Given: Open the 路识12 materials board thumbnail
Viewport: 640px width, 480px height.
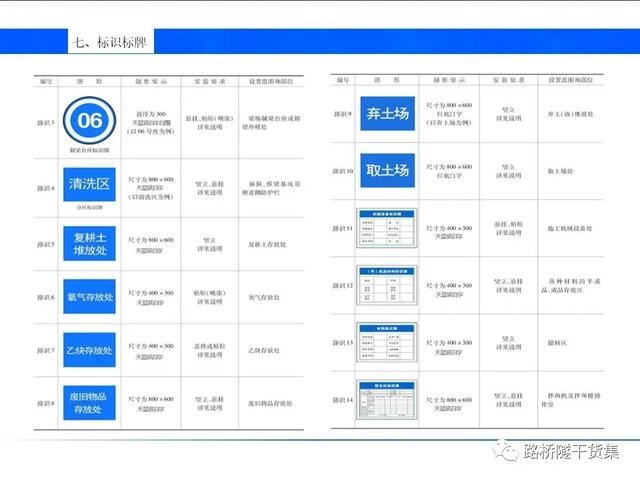Looking at the screenshot, I should (x=387, y=286).
